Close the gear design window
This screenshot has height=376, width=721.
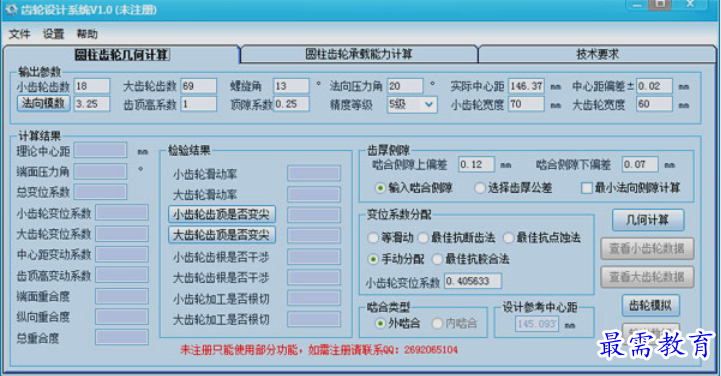point(690,4)
